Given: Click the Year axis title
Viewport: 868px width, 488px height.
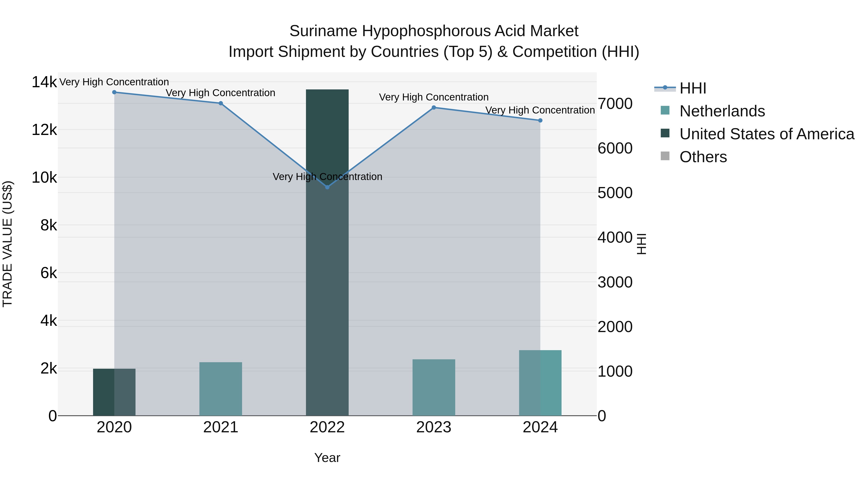Looking at the screenshot, I should tap(327, 458).
